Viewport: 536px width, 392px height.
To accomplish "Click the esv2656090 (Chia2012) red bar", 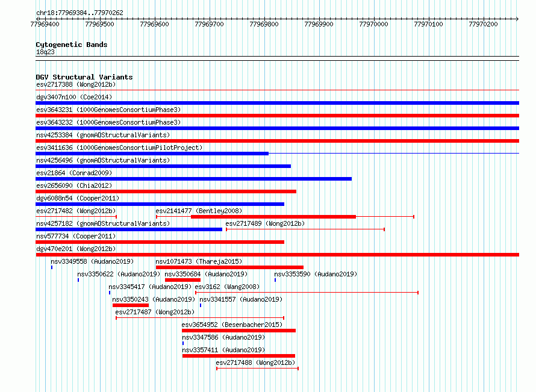I will [x=166, y=191].
